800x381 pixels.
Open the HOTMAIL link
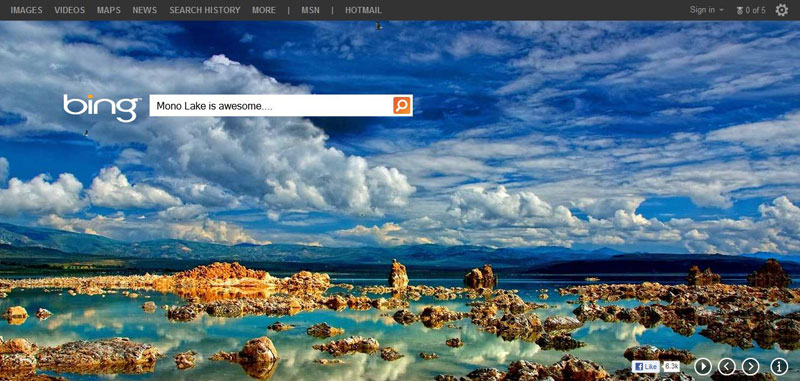click(x=363, y=10)
